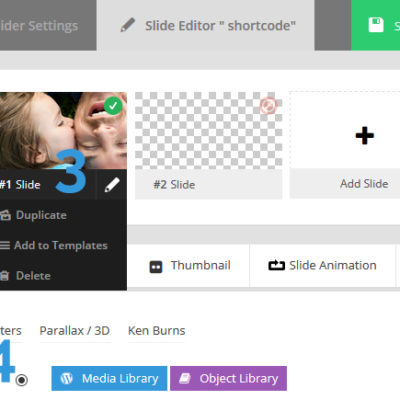Toggle the unpublished icon on #2 Slide

pyautogui.click(x=268, y=105)
